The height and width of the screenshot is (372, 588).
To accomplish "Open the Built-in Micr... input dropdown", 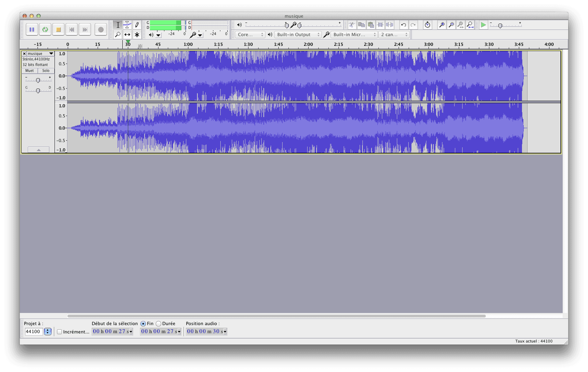I will point(354,34).
